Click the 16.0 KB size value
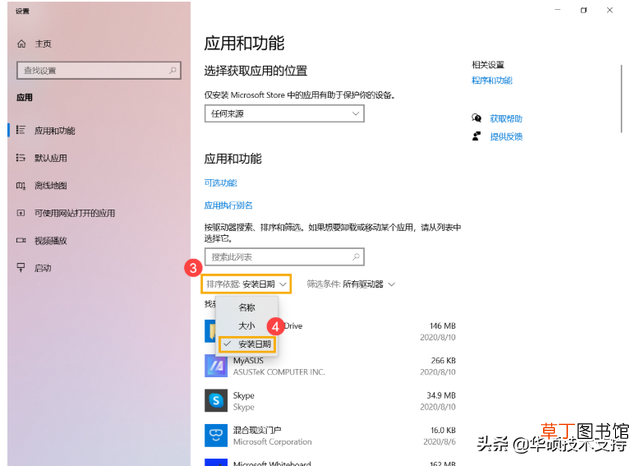The image size is (640, 466). tap(443, 430)
